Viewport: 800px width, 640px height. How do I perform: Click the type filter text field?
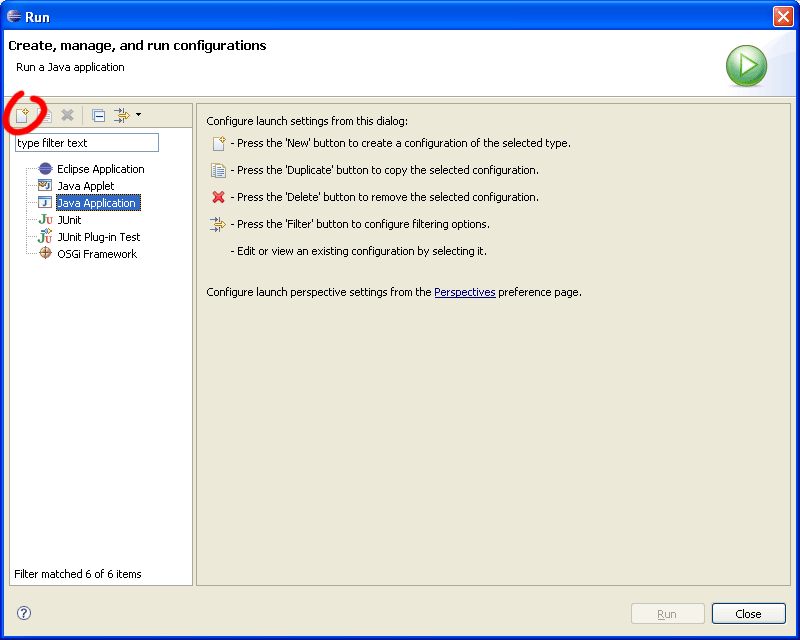coord(86,143)
